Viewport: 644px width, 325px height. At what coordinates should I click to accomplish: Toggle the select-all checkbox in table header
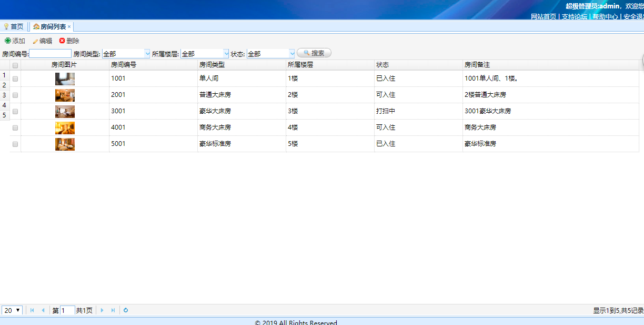pos(15,65)
